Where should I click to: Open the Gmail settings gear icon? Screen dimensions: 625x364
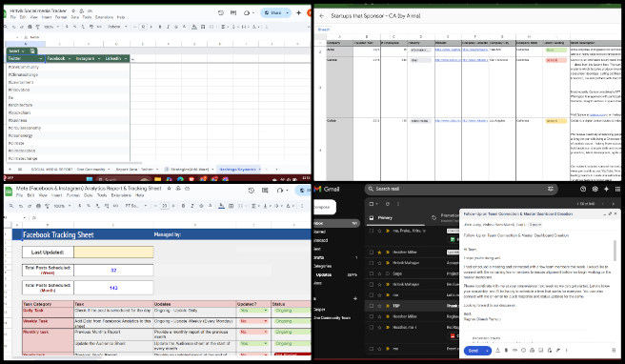tap(595, 189)
